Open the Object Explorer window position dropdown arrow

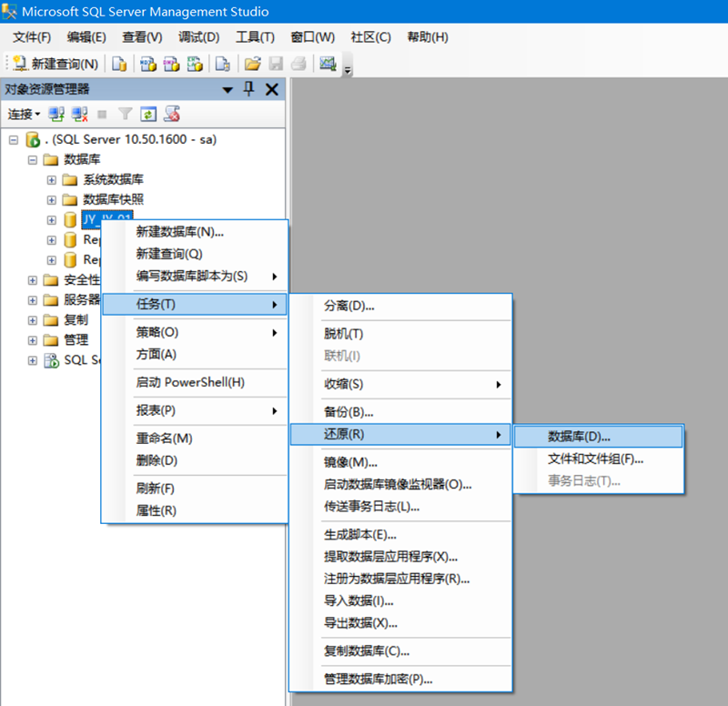click(227, 89)
